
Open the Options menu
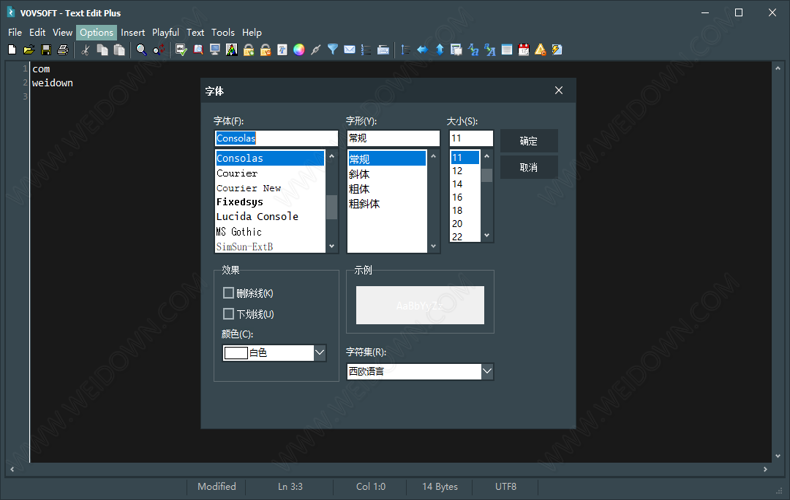click(x=96, y=32)
